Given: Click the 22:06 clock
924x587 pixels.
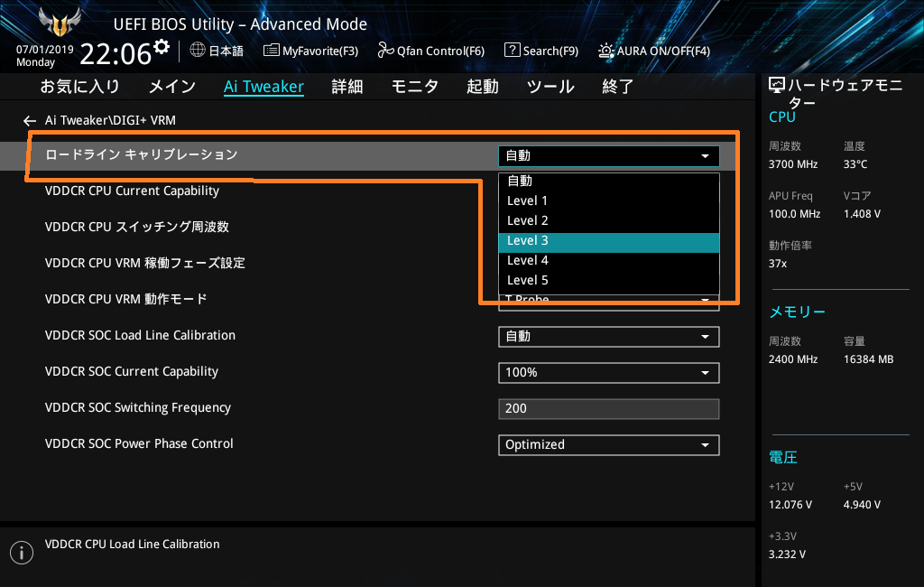Looking at the screenshot, I should [x=115, y=53].
